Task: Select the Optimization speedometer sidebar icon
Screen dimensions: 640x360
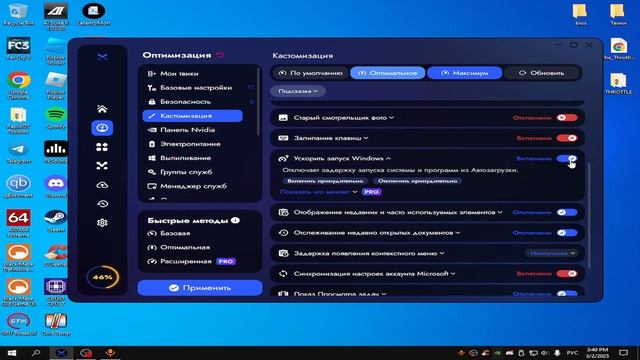Action: point(102,128)
